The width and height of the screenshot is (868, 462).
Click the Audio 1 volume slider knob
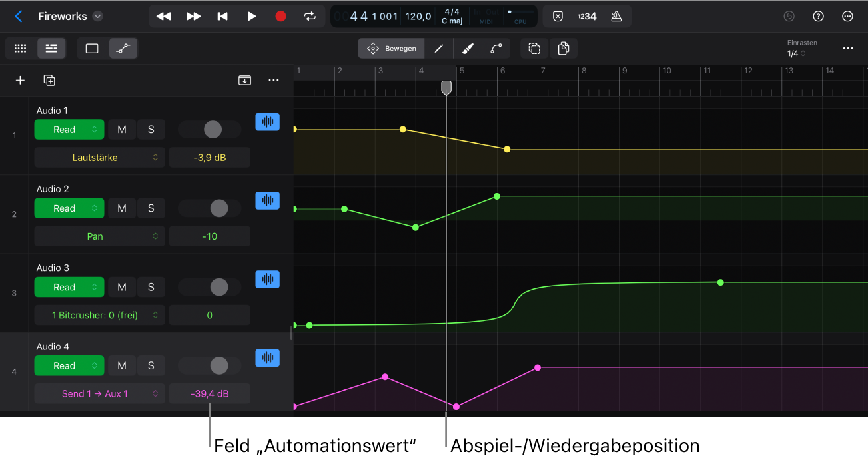tap(213, 130)
